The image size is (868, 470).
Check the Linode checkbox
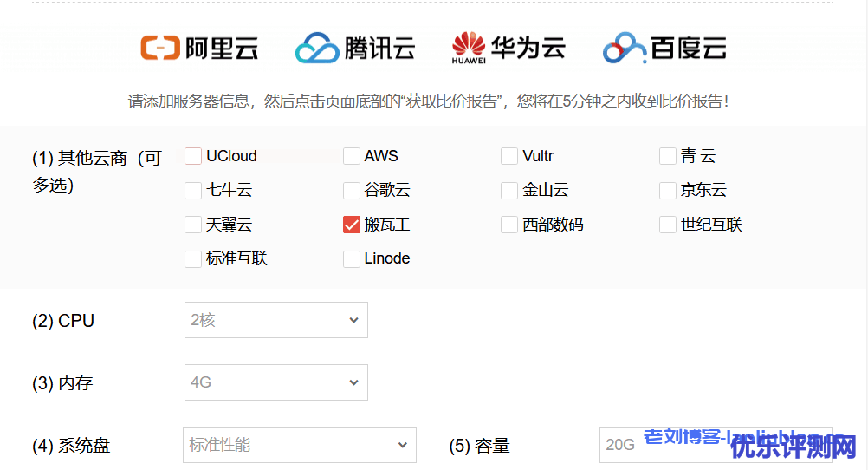pos(352,258)
